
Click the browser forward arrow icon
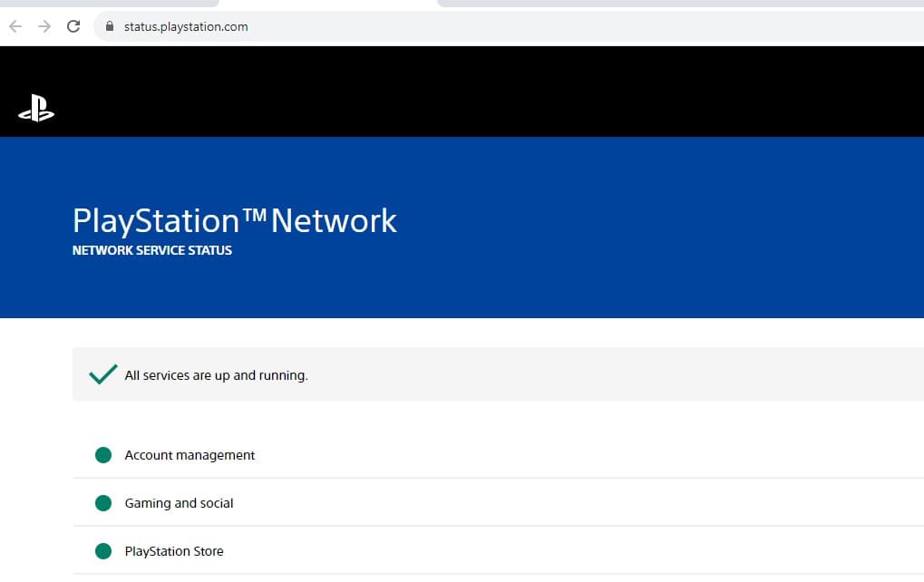click(42, 26)
